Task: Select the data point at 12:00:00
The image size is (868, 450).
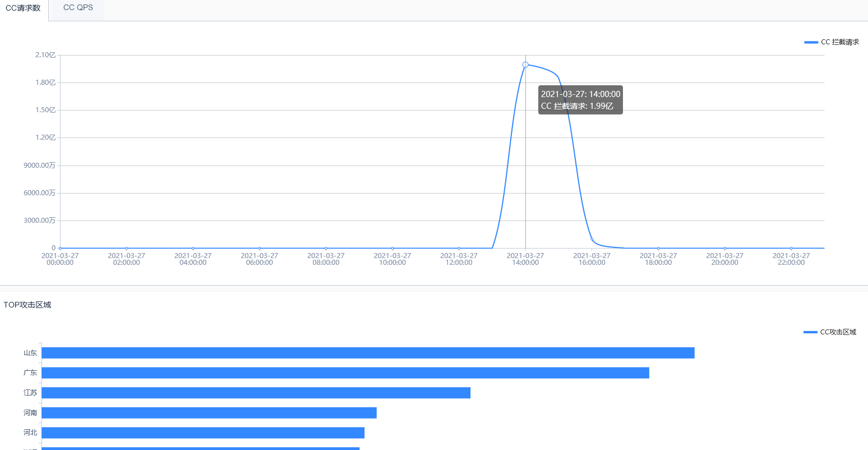Action: [459, 248]
